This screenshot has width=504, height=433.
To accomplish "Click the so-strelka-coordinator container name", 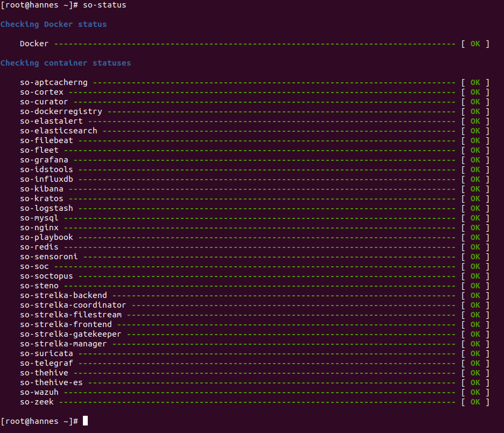I will coord(73,305).
